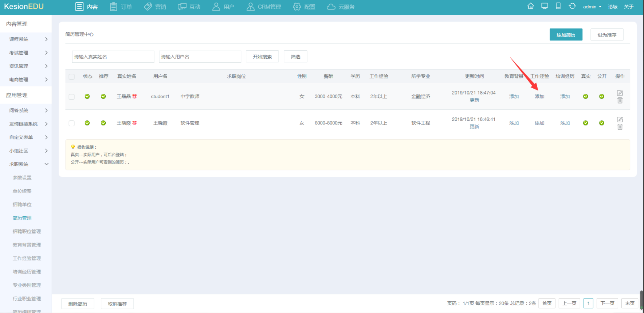Open the CRM管理 top menu

point(264,7)
